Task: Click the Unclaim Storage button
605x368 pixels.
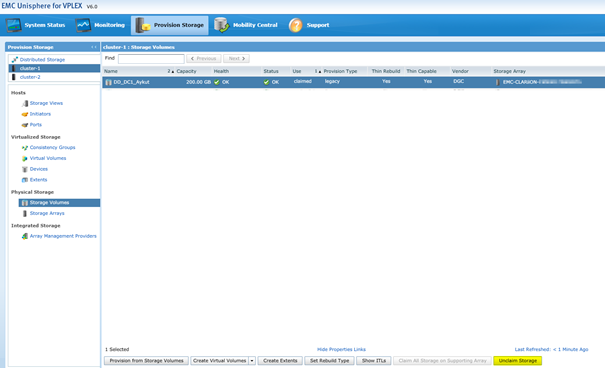Action: tap(517, 361)
